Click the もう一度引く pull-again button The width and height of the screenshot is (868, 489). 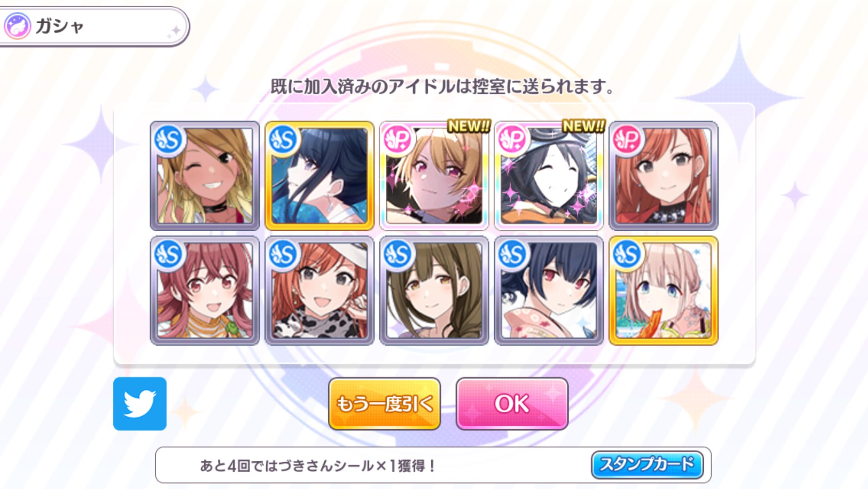384,404
